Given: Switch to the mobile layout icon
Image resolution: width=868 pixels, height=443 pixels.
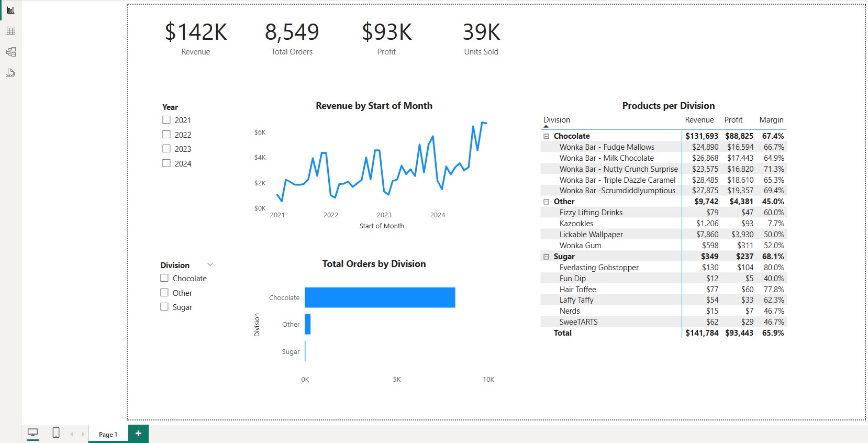Looking at the screenshot, I should tap(56, 433).
